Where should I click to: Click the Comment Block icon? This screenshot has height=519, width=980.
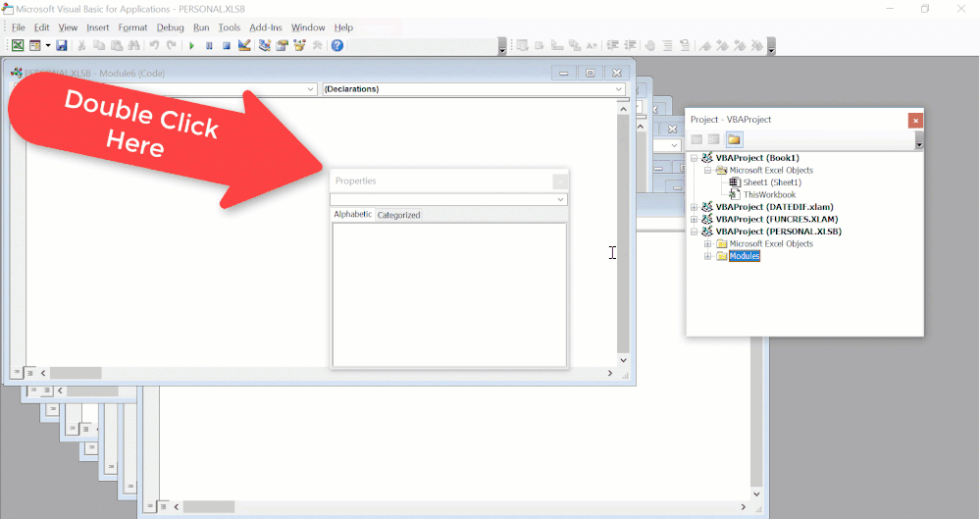tap(667, 46)
